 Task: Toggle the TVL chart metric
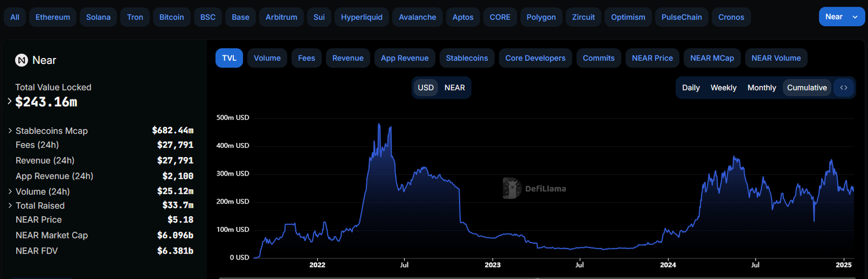coord(229,58)
